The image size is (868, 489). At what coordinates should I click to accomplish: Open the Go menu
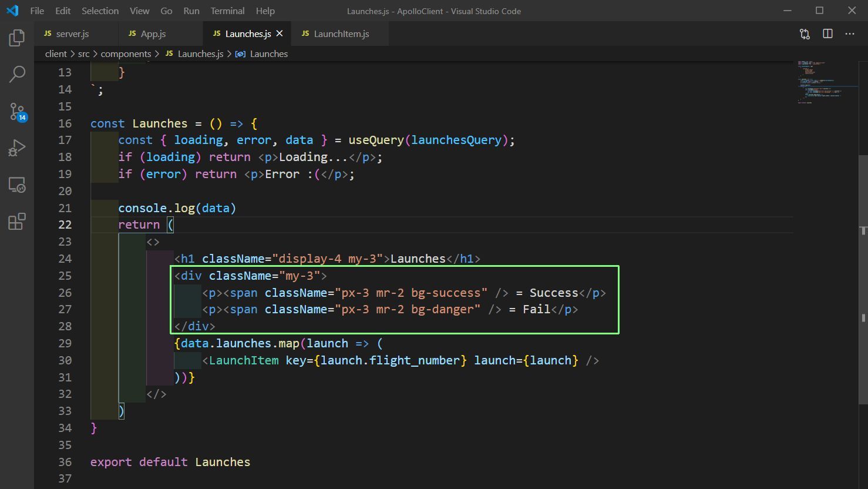[x=166, y=11]
